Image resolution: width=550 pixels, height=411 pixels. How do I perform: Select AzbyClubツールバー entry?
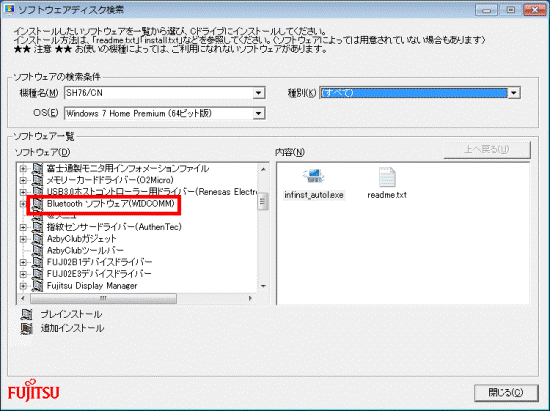click(x=85, y=250)
